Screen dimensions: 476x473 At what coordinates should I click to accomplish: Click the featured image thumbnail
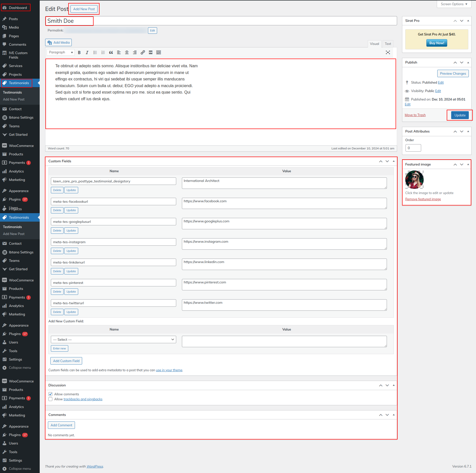(x=414, y=180)
